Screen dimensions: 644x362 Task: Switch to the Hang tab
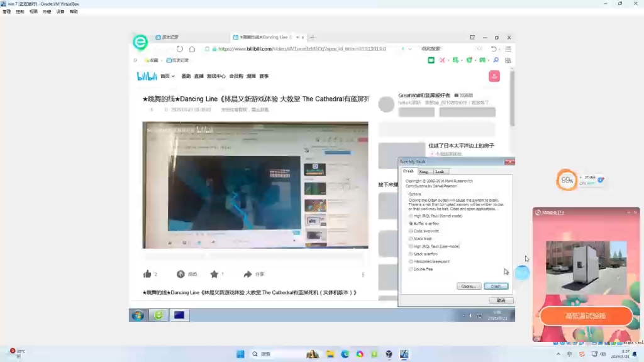(x=424, y=172)
